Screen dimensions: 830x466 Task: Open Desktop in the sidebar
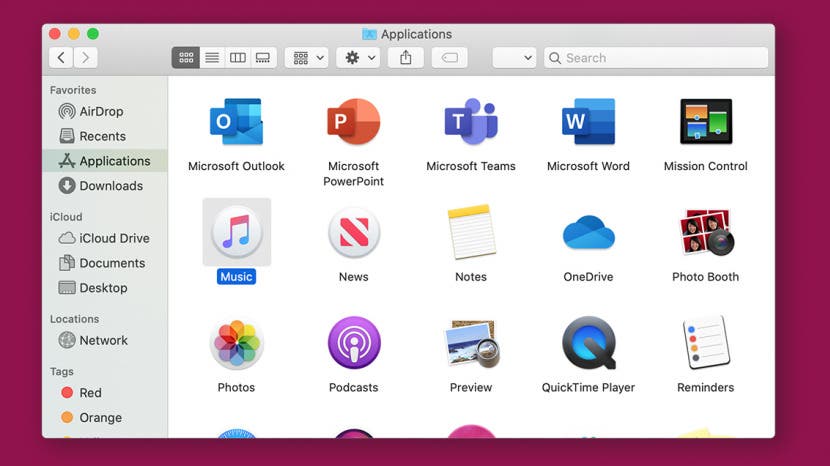(x=105, y=288)
